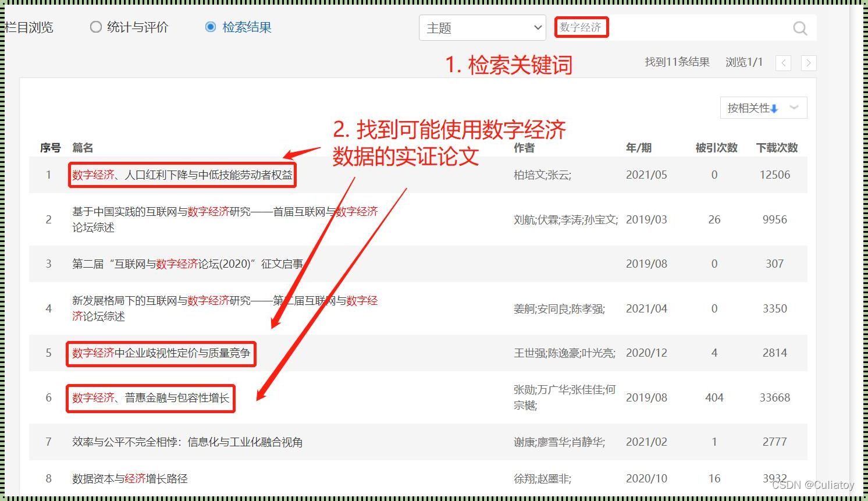This screenshot has height=501, width=868.
Task: Click authors 柏培文;张云;
Action: point(542,175)
